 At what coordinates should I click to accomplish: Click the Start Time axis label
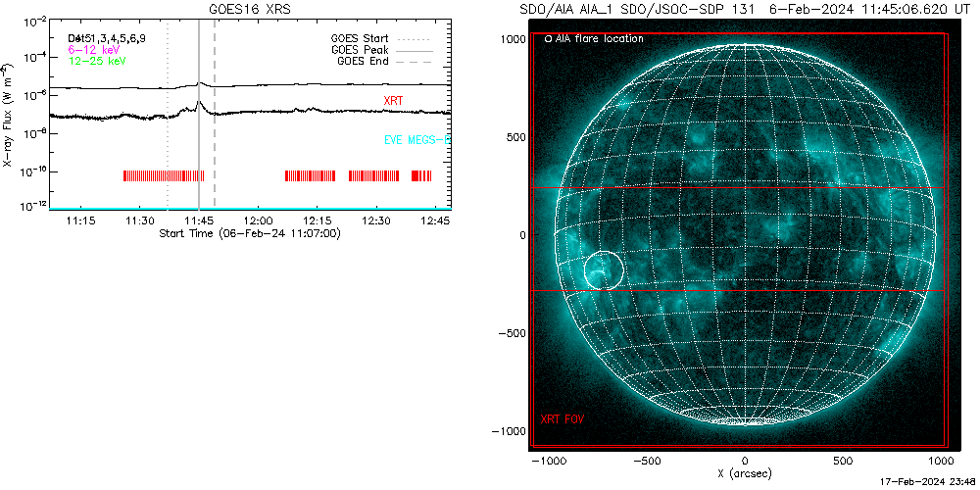tap(250, 233)
